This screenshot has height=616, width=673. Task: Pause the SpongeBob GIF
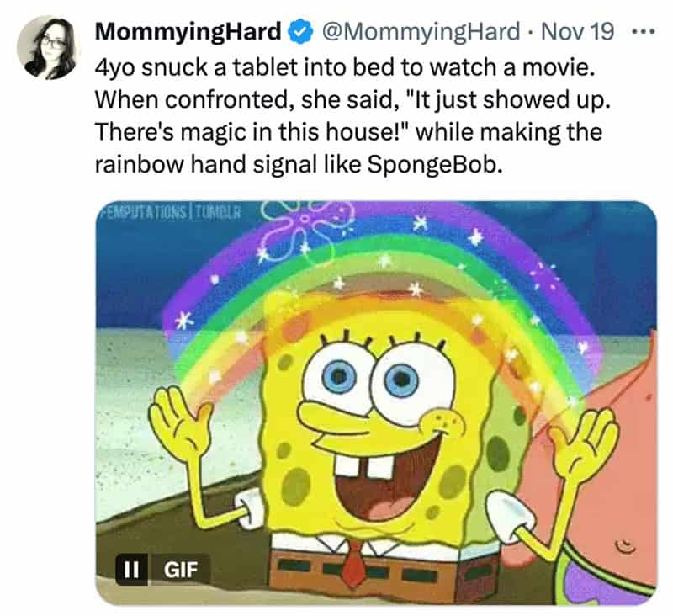131,568
